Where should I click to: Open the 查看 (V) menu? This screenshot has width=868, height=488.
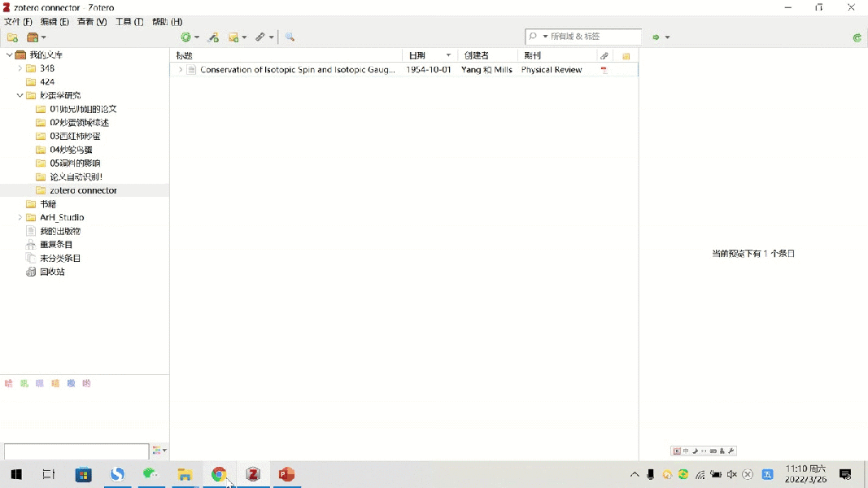92,22
